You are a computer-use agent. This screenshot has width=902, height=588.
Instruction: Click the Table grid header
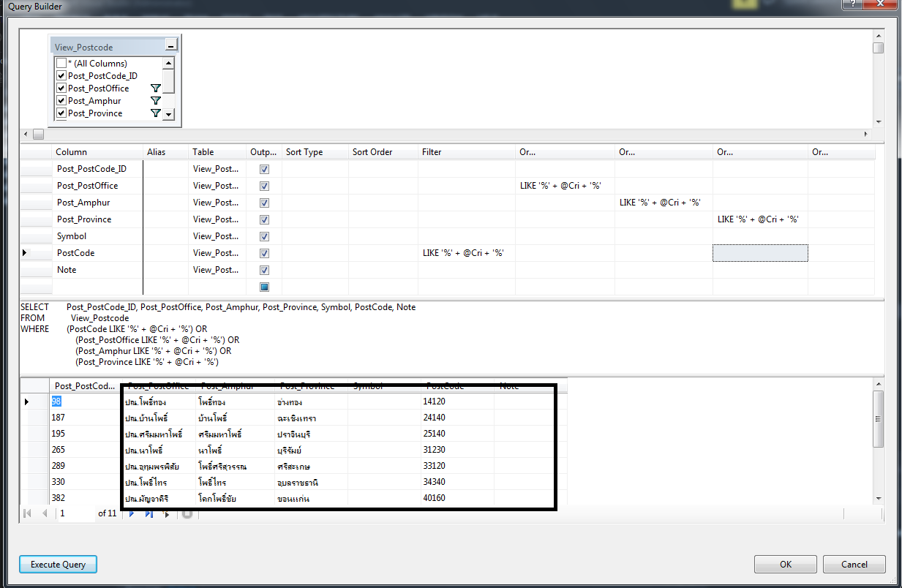click(219, 152)
